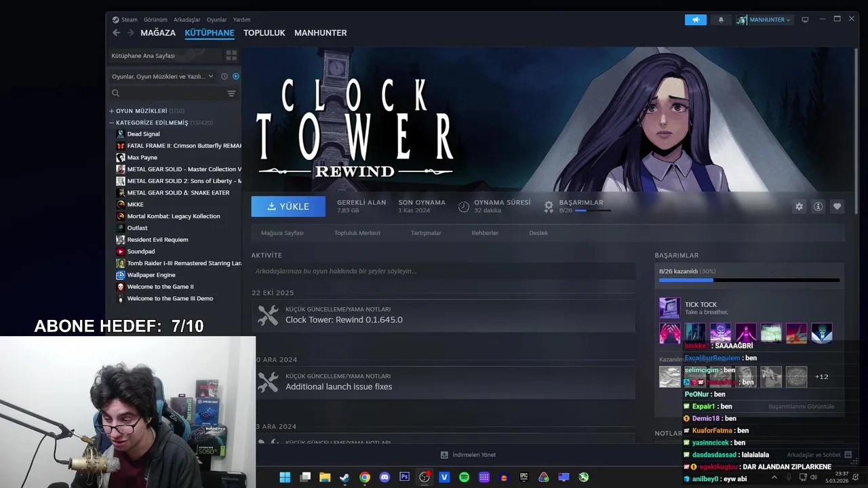868x488 pixels.
Task: Open Windows Start menu
Action: click(x=285, y=477)
